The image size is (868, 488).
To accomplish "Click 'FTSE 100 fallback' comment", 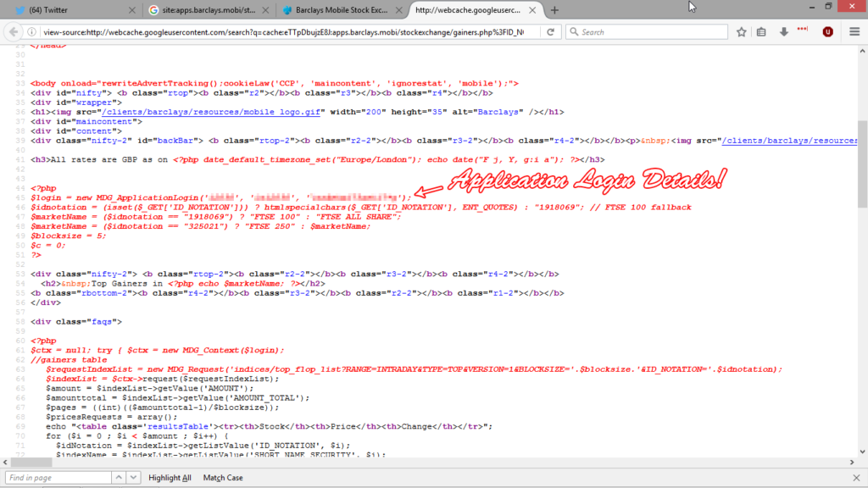I will point(648,207).
